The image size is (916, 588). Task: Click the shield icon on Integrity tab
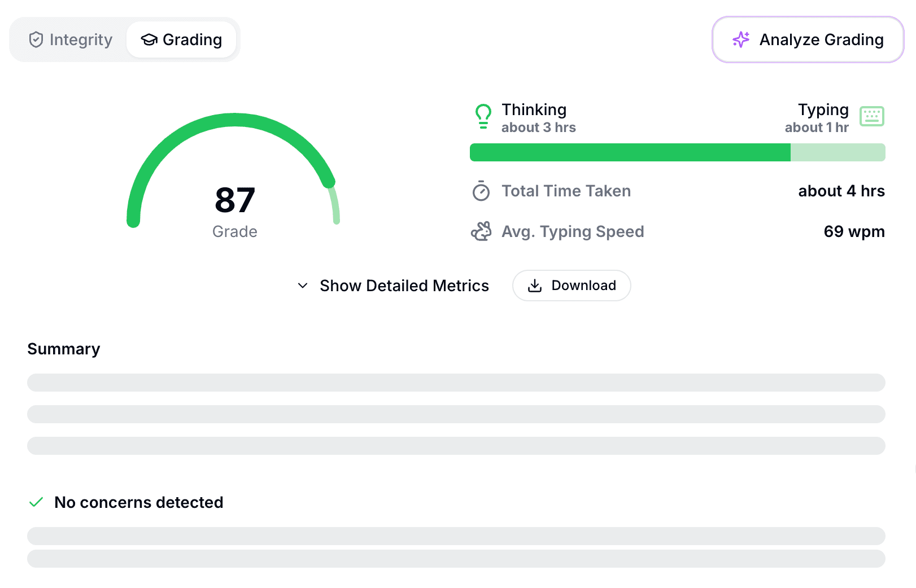(x=36, y=40)
